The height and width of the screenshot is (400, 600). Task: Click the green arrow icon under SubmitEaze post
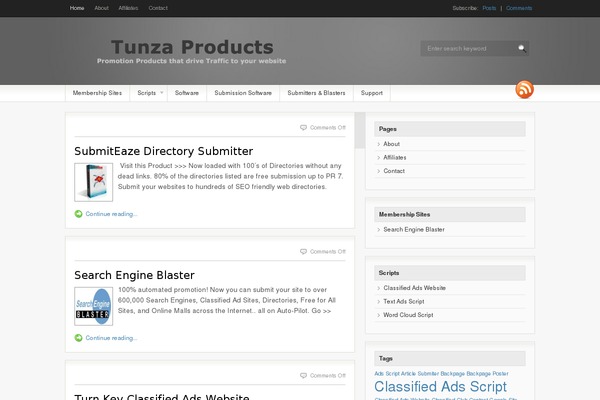point(78,214)
